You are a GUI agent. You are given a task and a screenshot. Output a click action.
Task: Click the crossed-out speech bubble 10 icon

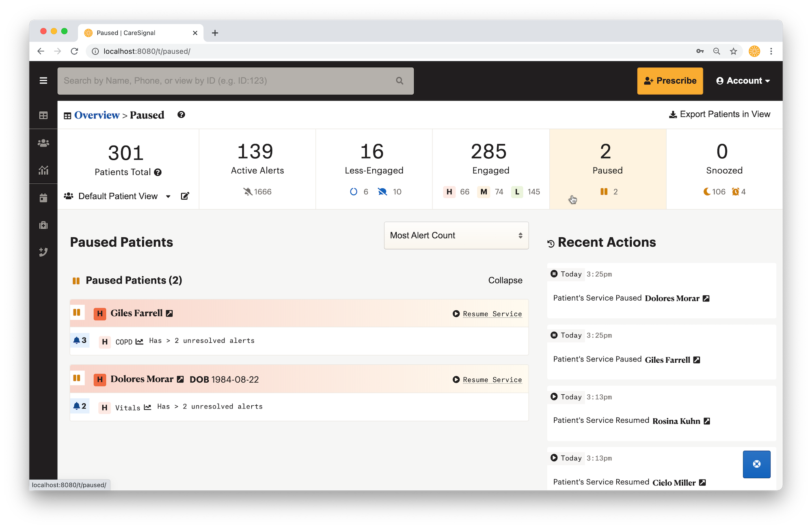point(382,191)
